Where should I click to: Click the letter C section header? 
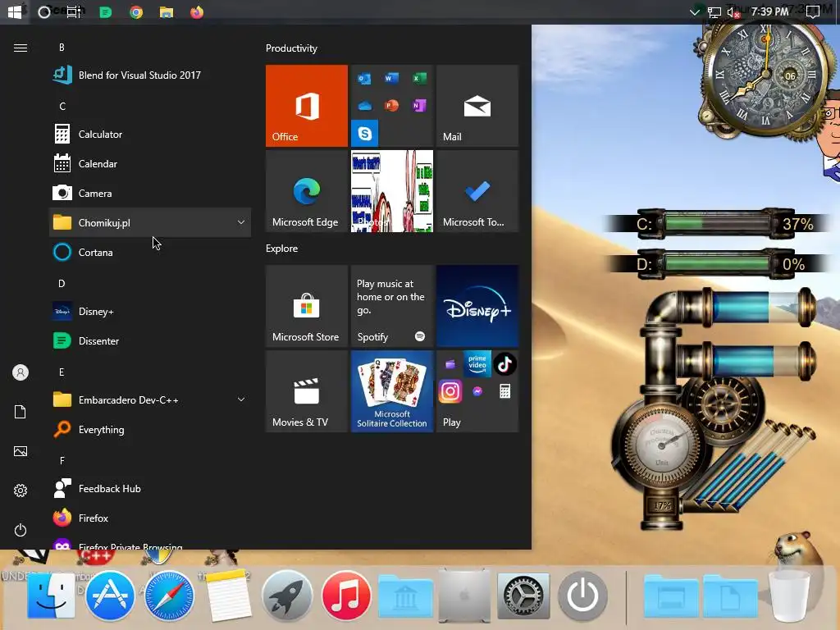coord(62,106)
